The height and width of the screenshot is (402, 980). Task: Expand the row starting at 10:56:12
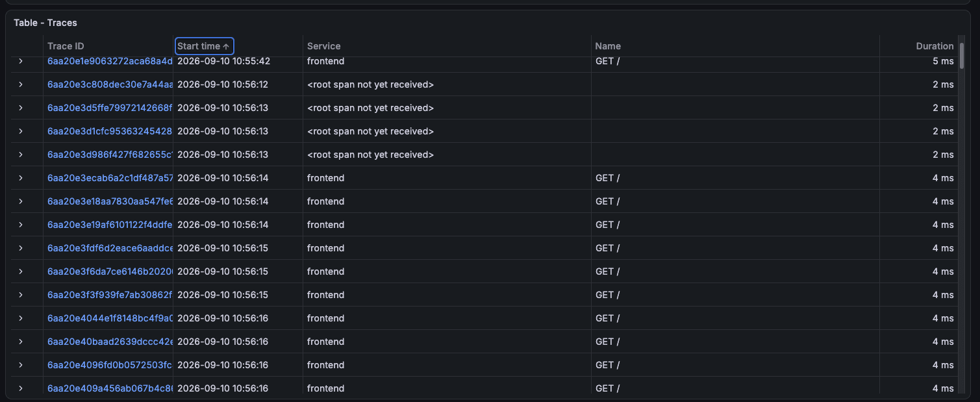tap(21, 84)
